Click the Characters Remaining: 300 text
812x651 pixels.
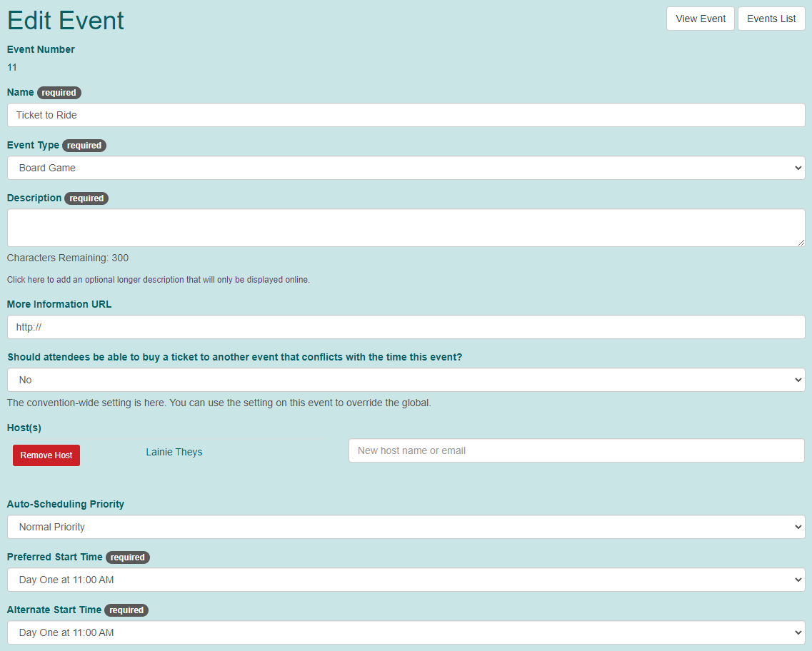click(x=67, y=258)
